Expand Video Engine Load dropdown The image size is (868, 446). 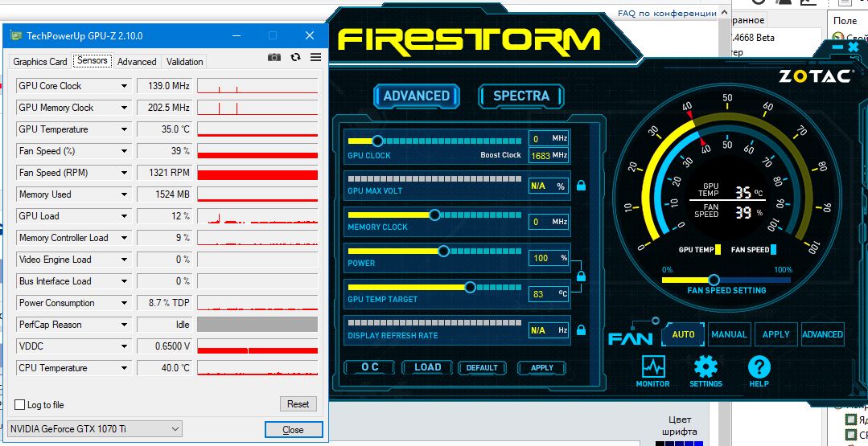pyautogui.click(x=124, y=260)
